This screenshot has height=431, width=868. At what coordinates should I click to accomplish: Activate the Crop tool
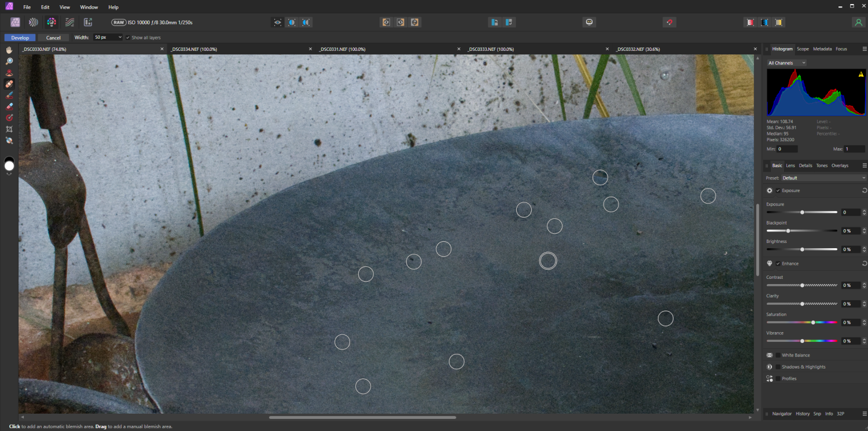[9, 129]
